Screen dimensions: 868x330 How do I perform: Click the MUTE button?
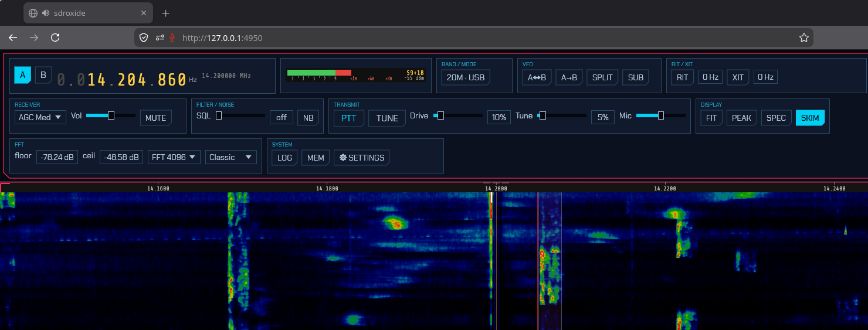point(156,118)
